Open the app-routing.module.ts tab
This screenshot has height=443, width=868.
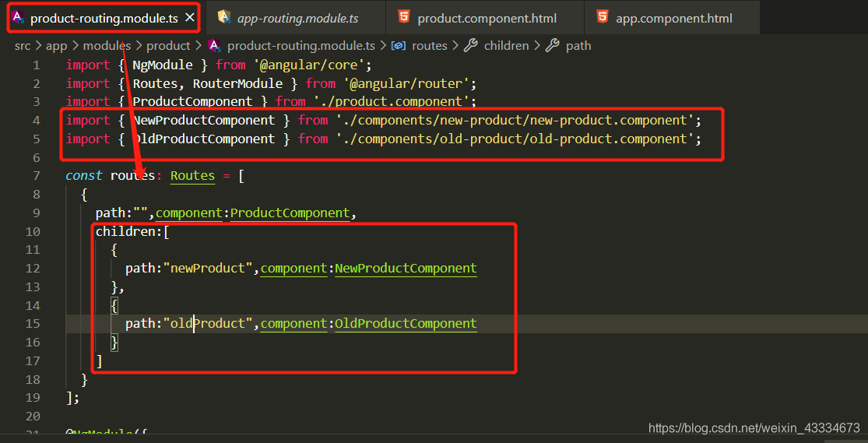coord(297,18)
